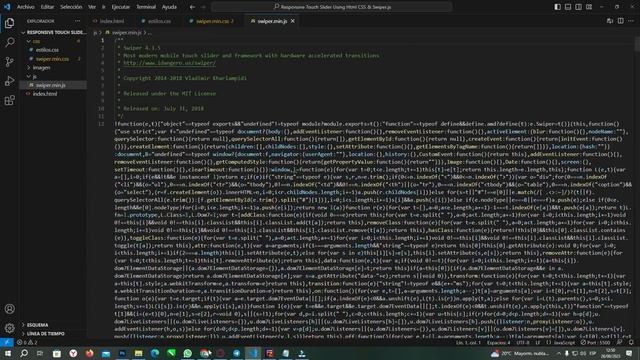The image size is (640, 360).
Task: Open the Explorer more actions ellipsis
Action: pos(77,21)
